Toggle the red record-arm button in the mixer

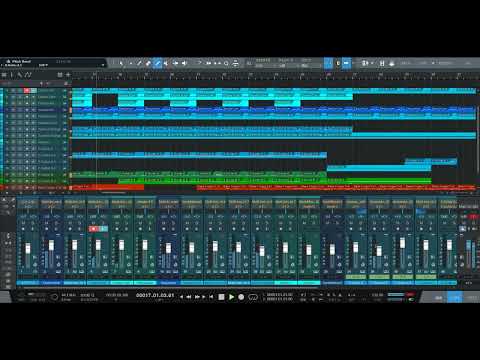tap(94, 229)
